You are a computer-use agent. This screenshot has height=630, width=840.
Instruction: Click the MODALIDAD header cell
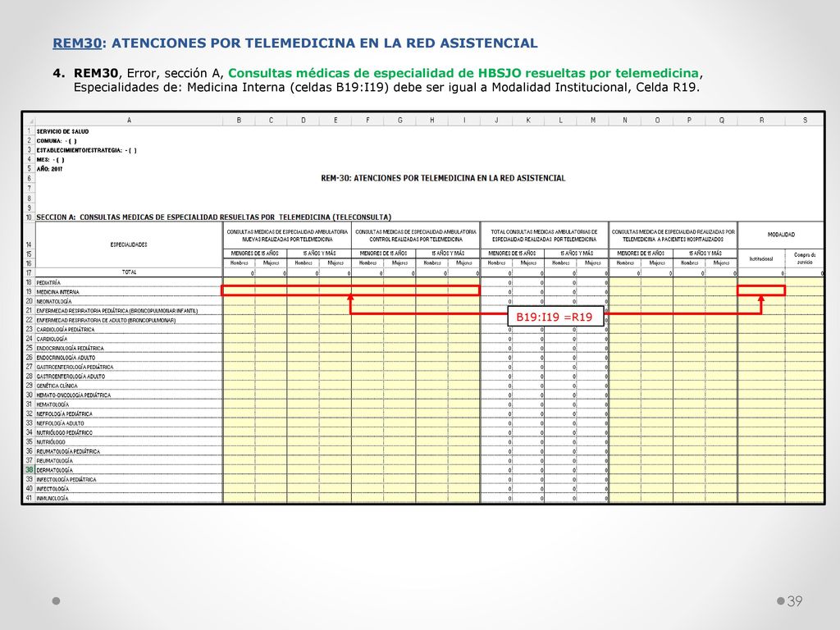pyautogui.click(x=781, y=235)
